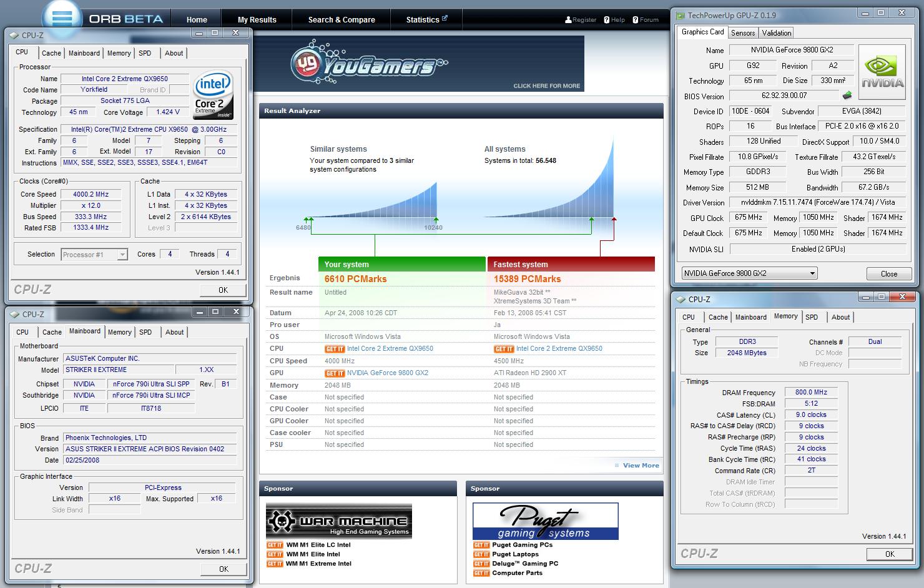Click the STRIKER II EXTREME model field

click(119, 370)
